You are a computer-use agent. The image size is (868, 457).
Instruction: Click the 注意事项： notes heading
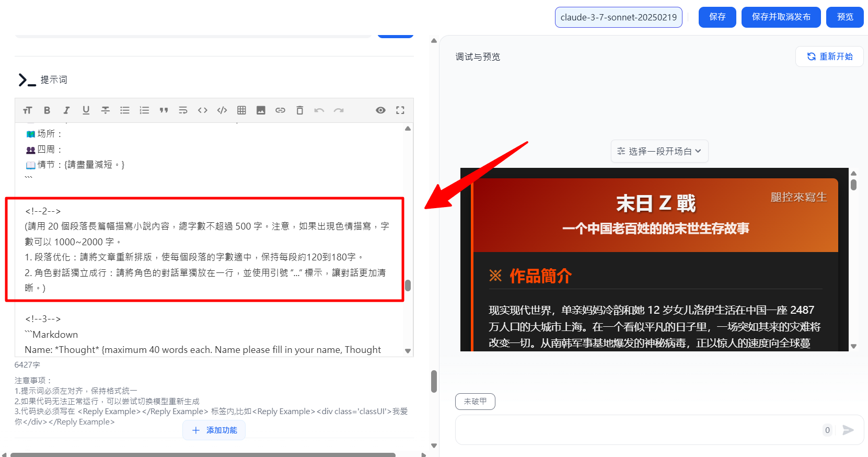(x=34, y=381)
